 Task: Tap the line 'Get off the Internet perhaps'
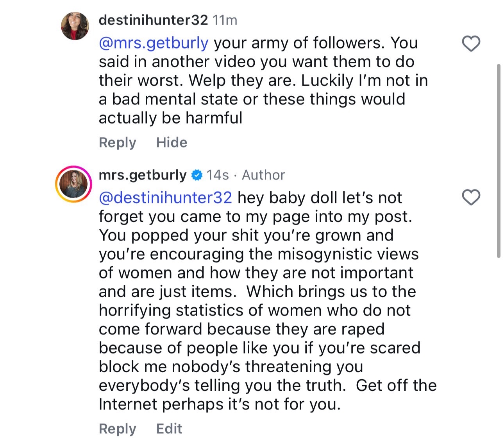point(268,395)
